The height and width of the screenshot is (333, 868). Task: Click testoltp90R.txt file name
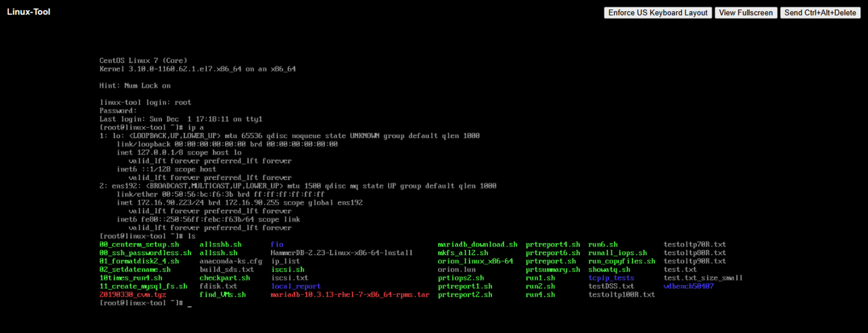pos(695,261)
